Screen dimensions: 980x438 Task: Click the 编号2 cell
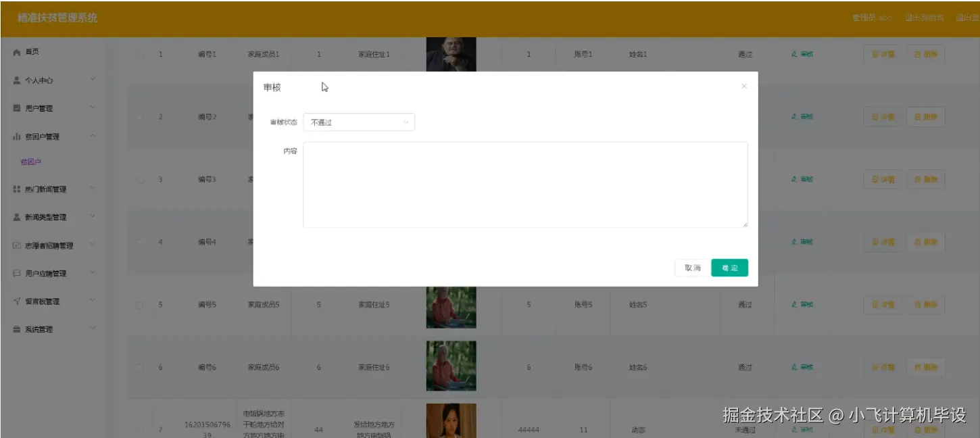(207, 117)
